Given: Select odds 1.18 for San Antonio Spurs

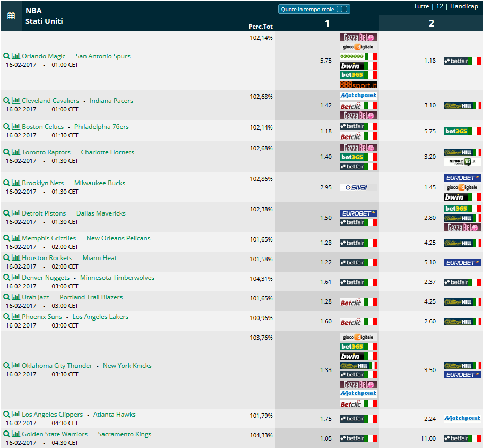Looking at the screenshot, I should coord(430,61).
